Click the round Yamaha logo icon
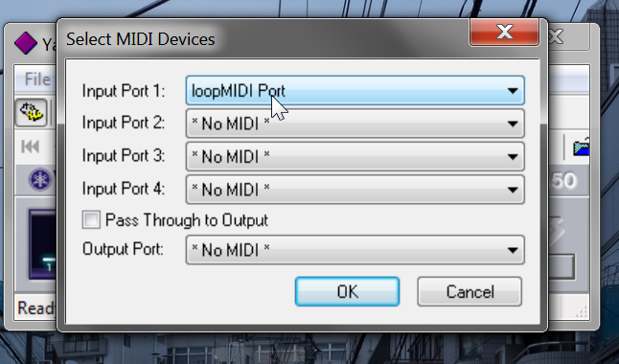619x364 pixels. tap(40, 180)
